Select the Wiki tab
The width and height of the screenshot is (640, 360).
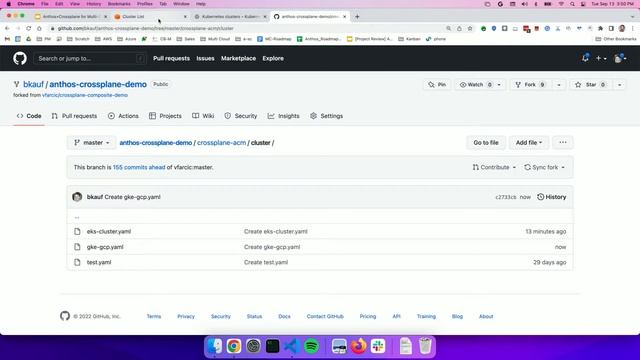203,116
